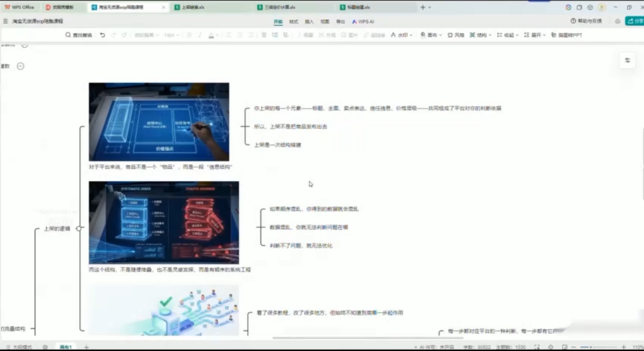Image resolution: width=644 pixels, height=351 pixels.
Task: Open the 外框 outline frame tool
Action: tap(331, 35)
